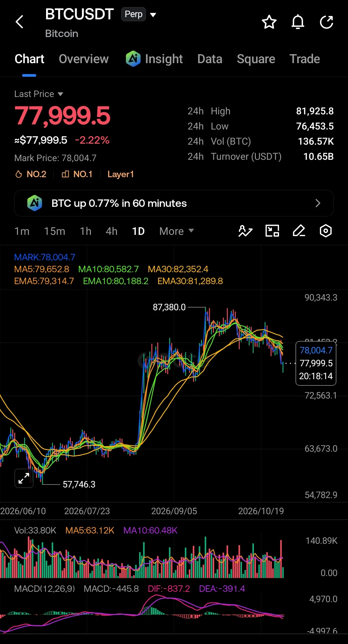
Task: Open the BTC up 0.77% alert chevron
Action: point(318,203)
